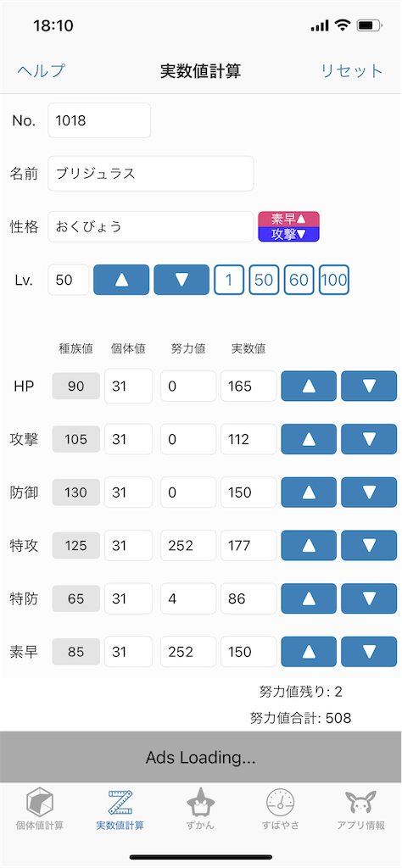Select the 名前 field ブリジュラス
402x868 pixels.
(151, 173)
